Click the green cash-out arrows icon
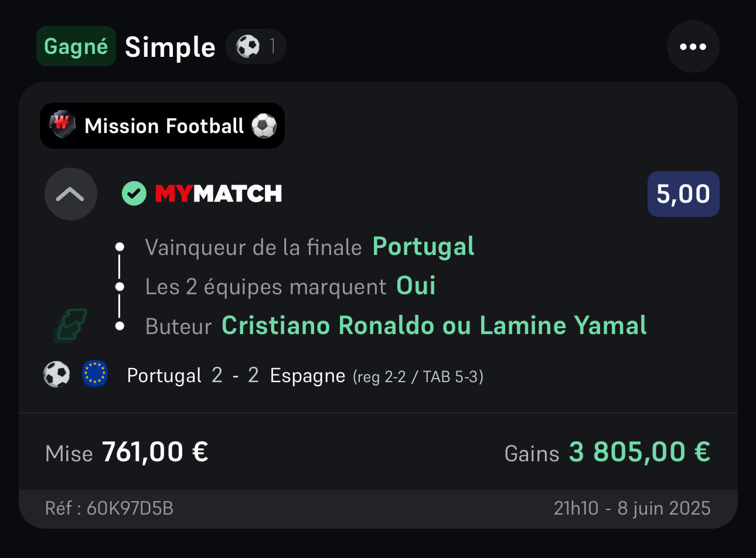This screenshot has height=558, width=756. 70,325
